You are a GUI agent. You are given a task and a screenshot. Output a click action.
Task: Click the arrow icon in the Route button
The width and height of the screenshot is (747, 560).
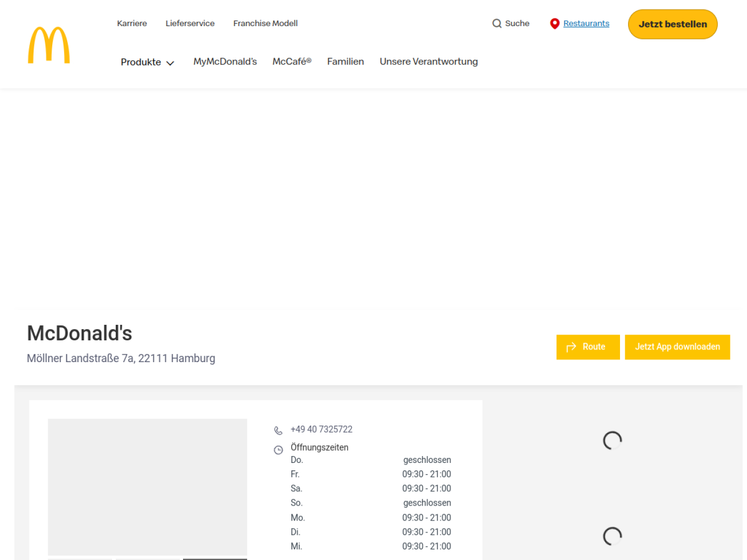pyautogui.click(x=571, y=347)
